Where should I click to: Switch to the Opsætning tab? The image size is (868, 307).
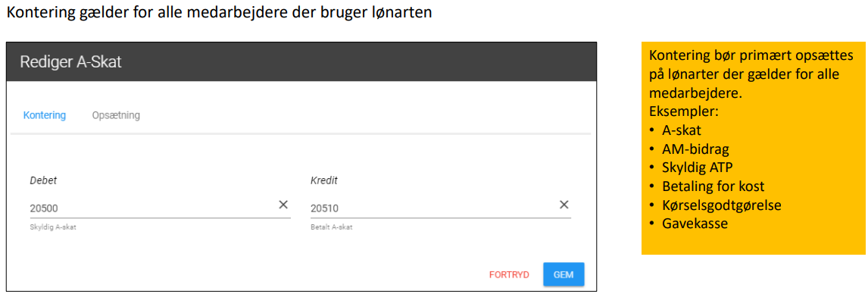116,115
